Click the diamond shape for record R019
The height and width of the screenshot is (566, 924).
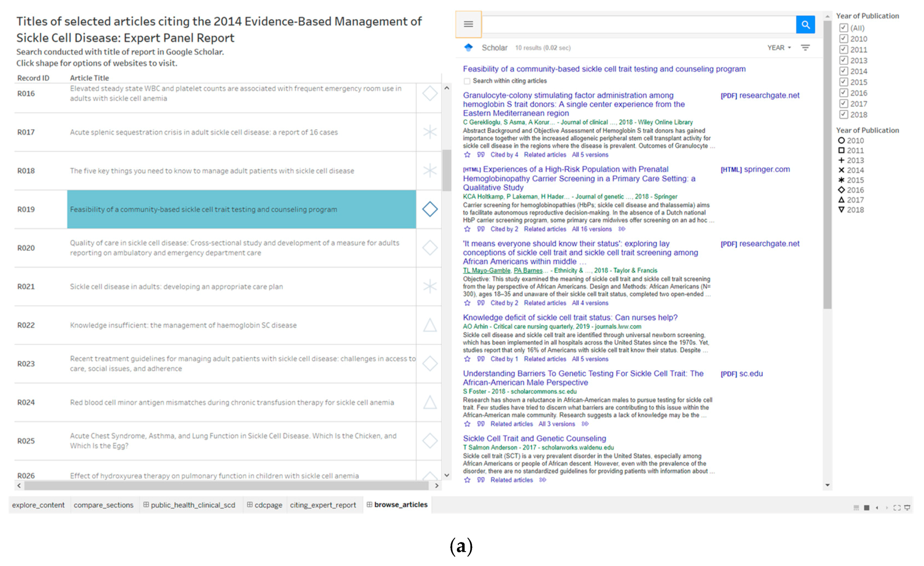tap(429, 209)
